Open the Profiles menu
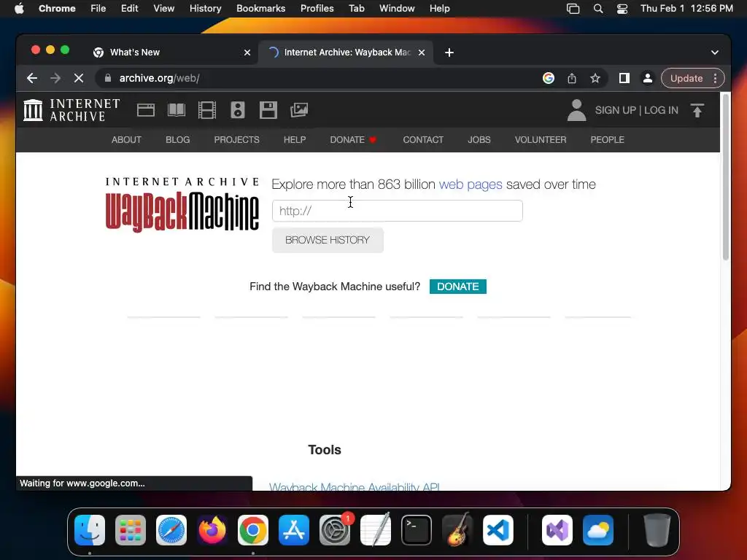Image resolution: width=747 pixels, height=560 pixels. pyautogui.click(x=317, y=9)
